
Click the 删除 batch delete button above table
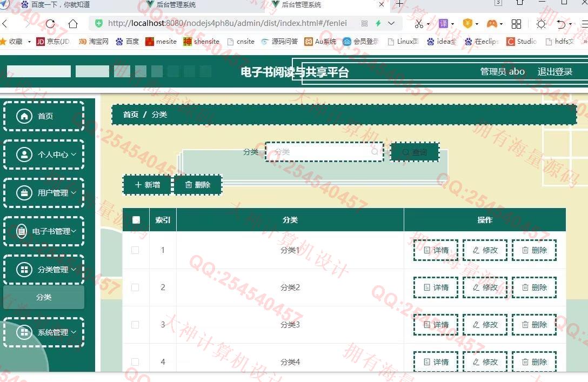pyautogui.click(x=198, y=185)
